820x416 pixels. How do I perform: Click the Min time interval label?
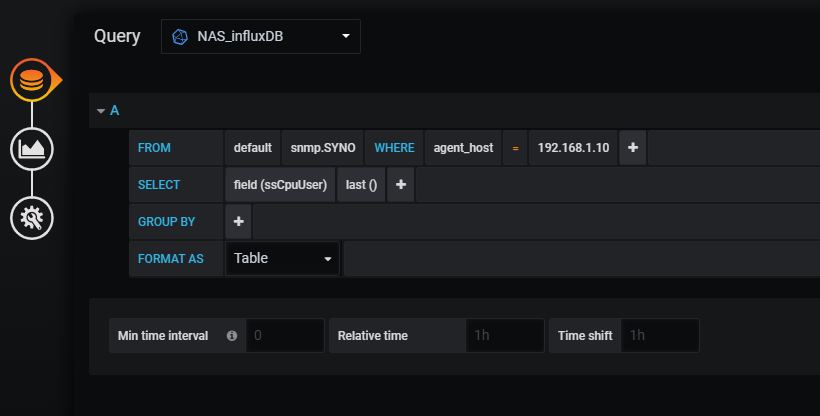(x=163, y=336)
